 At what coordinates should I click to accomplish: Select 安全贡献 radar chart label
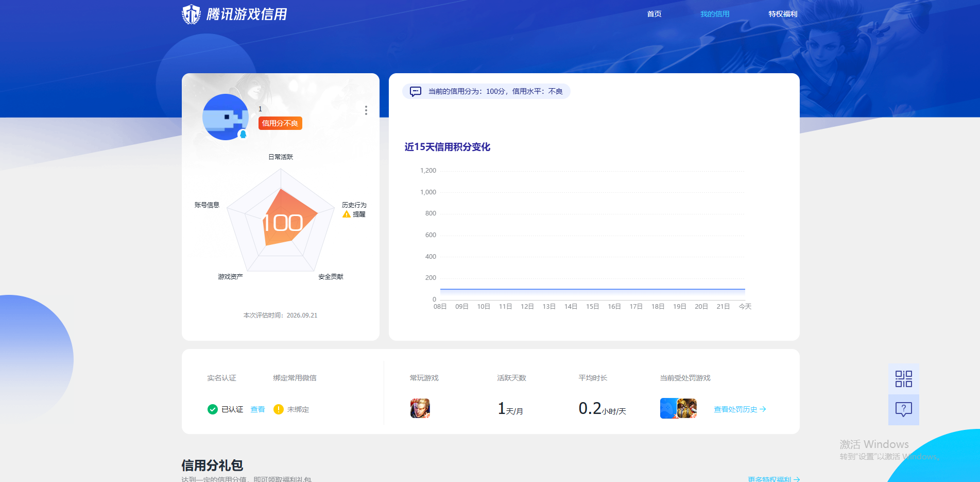pyautogui.click(x=331, y=277)
